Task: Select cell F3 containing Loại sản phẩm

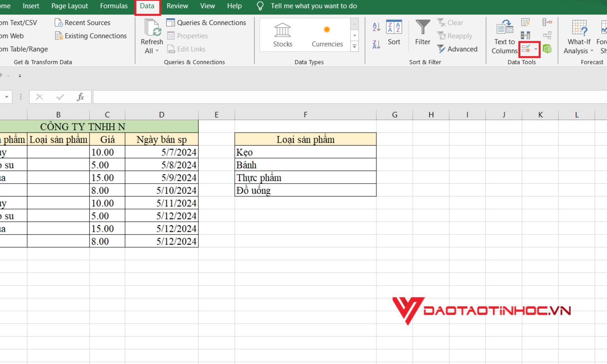Action: [306, 139]
